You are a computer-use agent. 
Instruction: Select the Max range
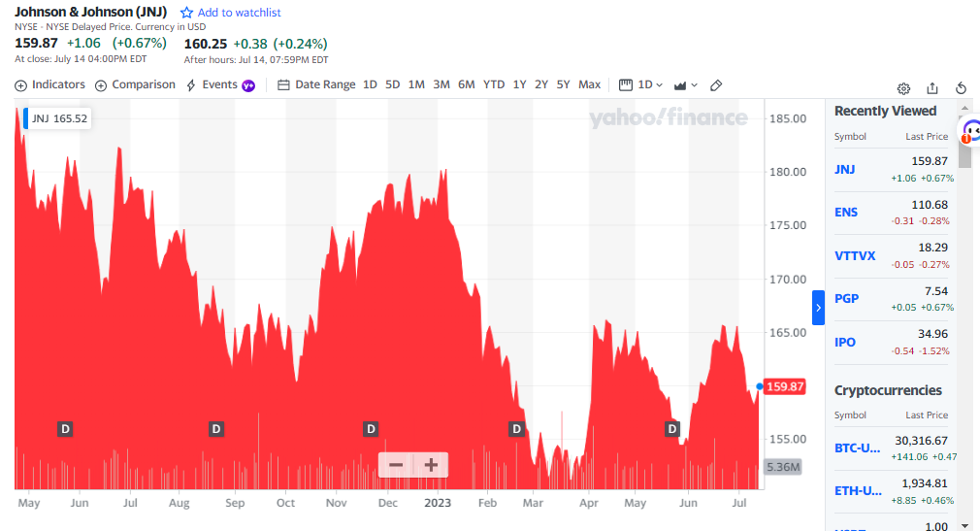[x=589, y=84]
